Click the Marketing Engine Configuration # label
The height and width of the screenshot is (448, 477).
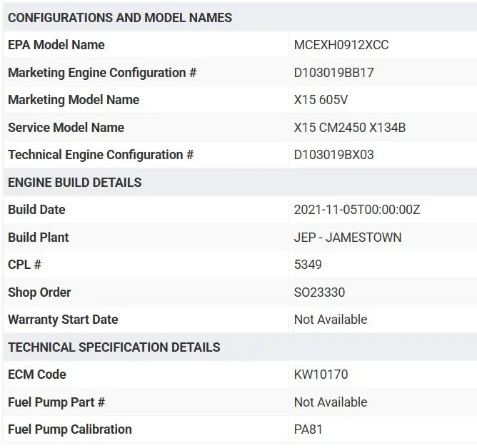coord(101,73)
